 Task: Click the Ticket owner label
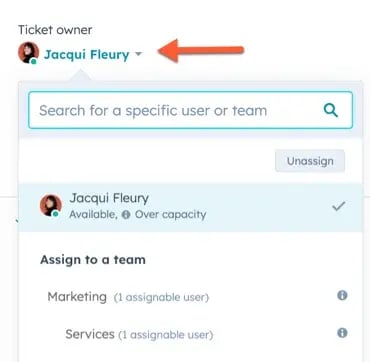tap(55, 30)
